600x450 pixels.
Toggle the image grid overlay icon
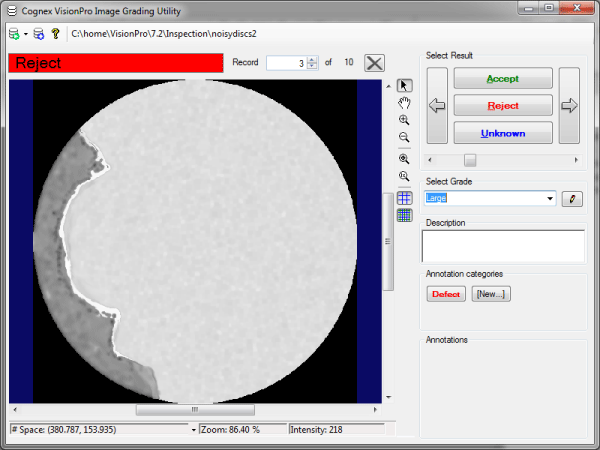click(x=404, y=198)
